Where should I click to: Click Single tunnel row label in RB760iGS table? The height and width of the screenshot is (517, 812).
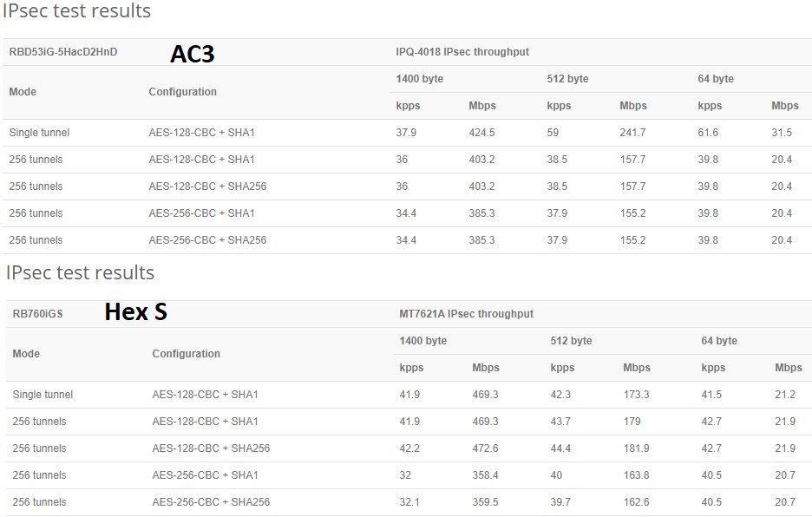click(43, 395)
